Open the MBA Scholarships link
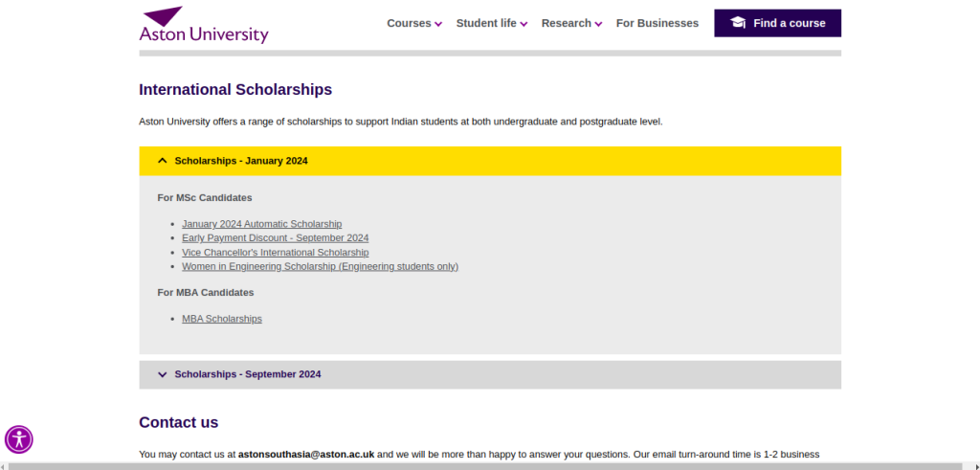Screen dimensions: 980x470 pos(222,319)
